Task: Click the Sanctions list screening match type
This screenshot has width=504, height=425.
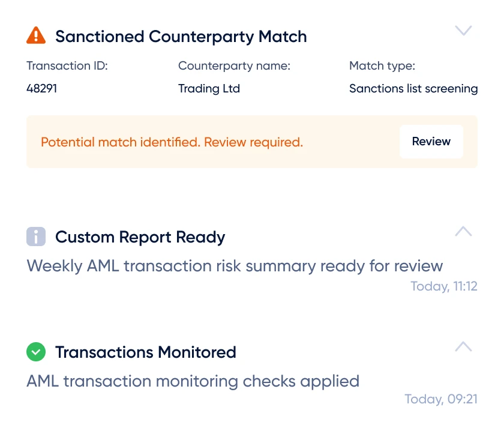Action: tap(413, 88)
